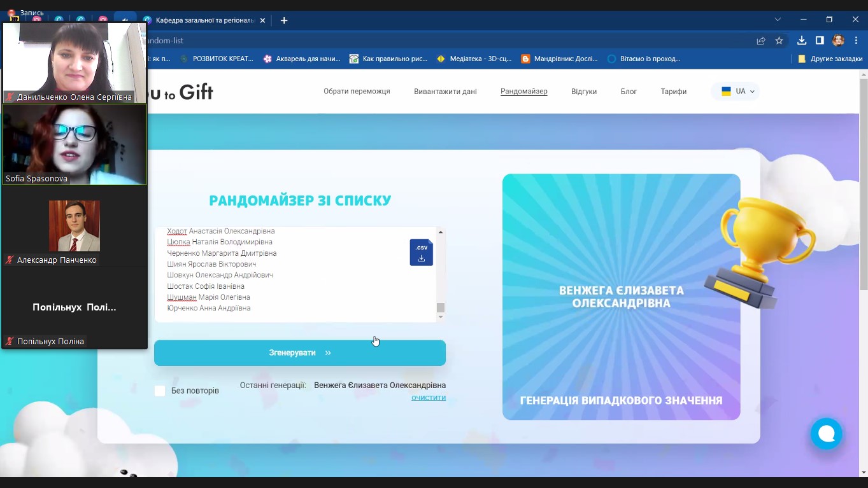Image resolution: width=868 pixels, height=488 pixels.
Task: Click the CSV download icon
Action: (421, 253)
